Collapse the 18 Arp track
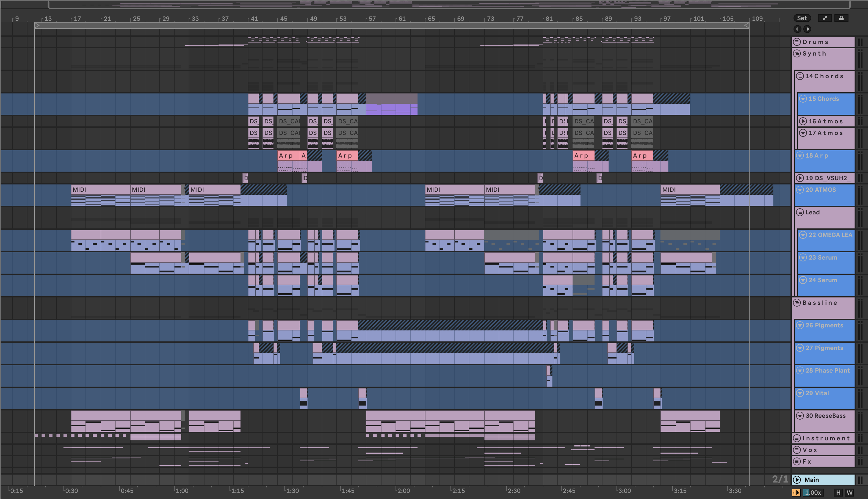The width and height of the screenshot is (868, 499). (x=800, y=156)
